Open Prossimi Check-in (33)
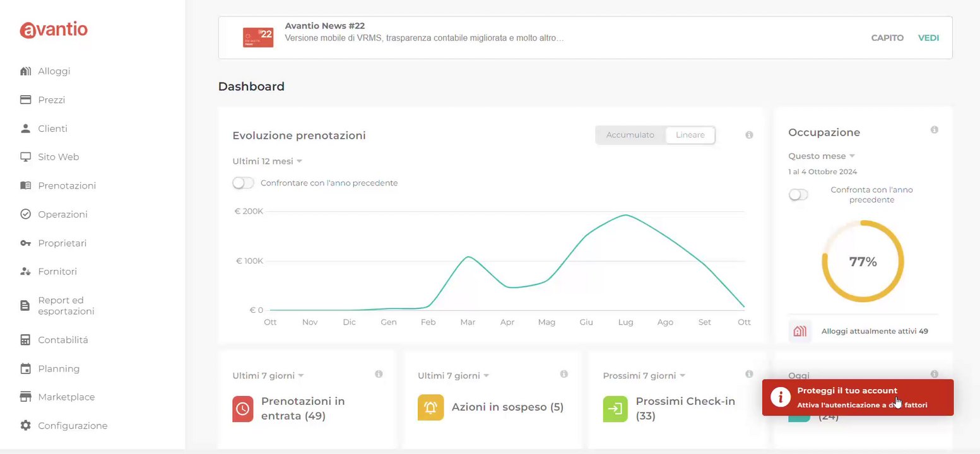 [x=685, y=409]
